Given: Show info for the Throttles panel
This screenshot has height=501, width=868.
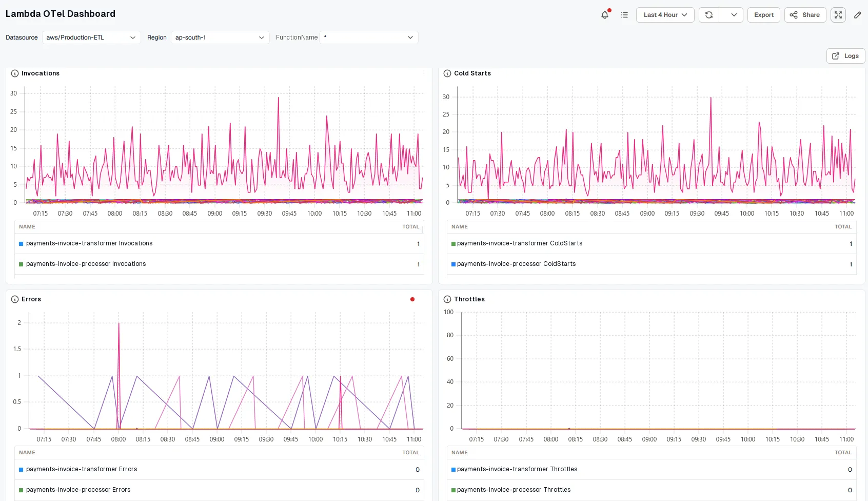Looking at the screenshot, I should coord(447,299).
